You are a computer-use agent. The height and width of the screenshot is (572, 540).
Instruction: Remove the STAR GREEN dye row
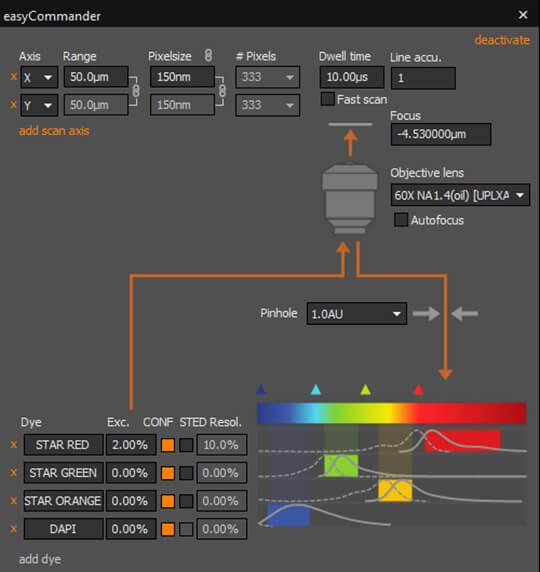point(14,473)
